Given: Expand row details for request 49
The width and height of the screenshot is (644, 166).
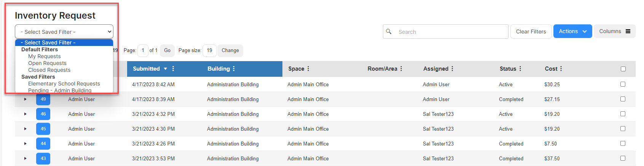Looking at the screenshot, I should click(26, 99).
